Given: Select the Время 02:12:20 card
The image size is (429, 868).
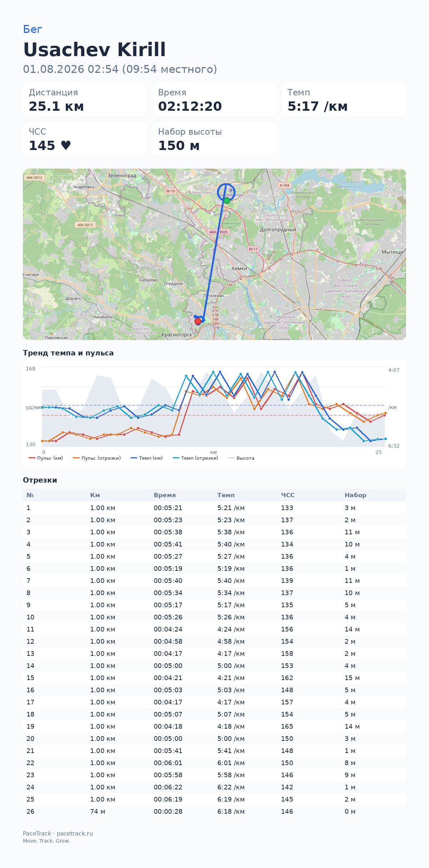Looking at the screenshot, I should [214, 100].
